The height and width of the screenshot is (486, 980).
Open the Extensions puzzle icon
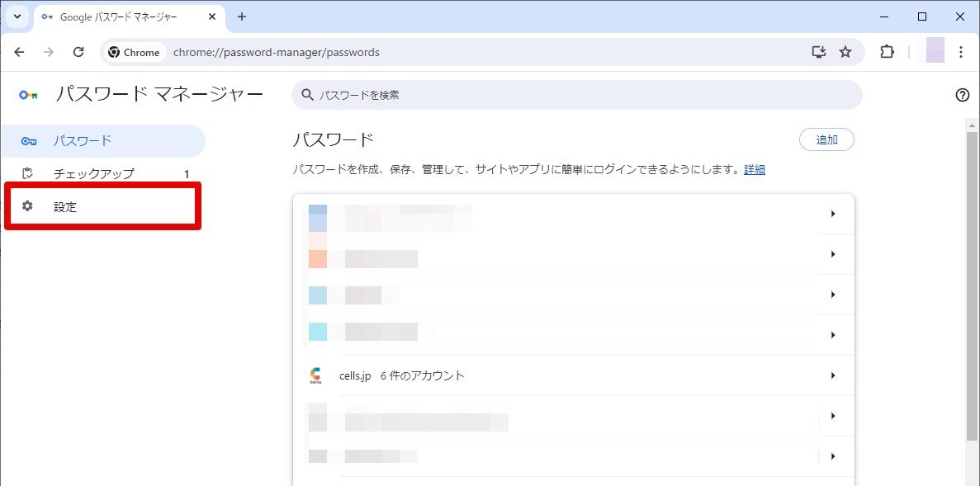[887, 53]
